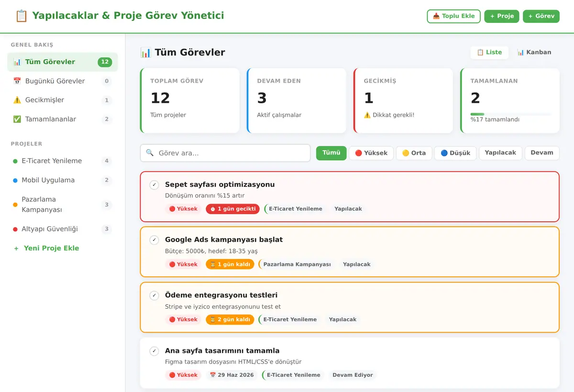Image resolution: width=574 pixels, height=392 pixels.
Task: Open the E-Ticaret Yenileme project
Action: tap(63, 161)
